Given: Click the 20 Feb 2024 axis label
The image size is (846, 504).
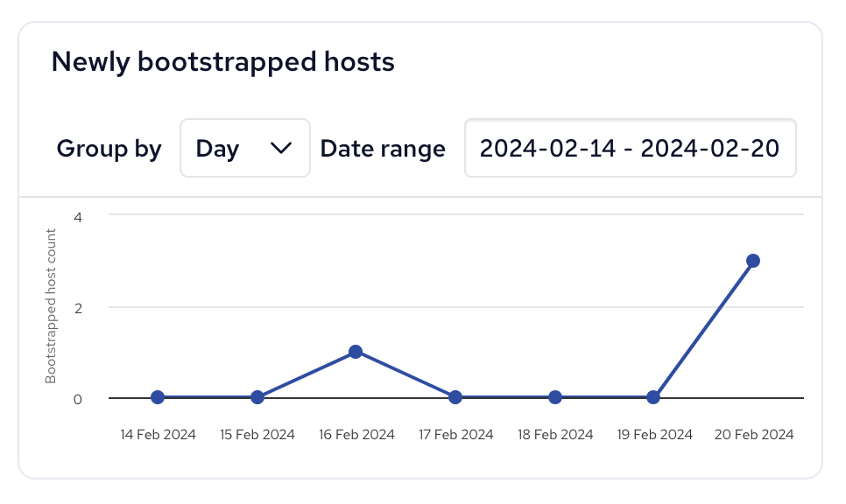Looking at the screenshot, I should [752, 434].
